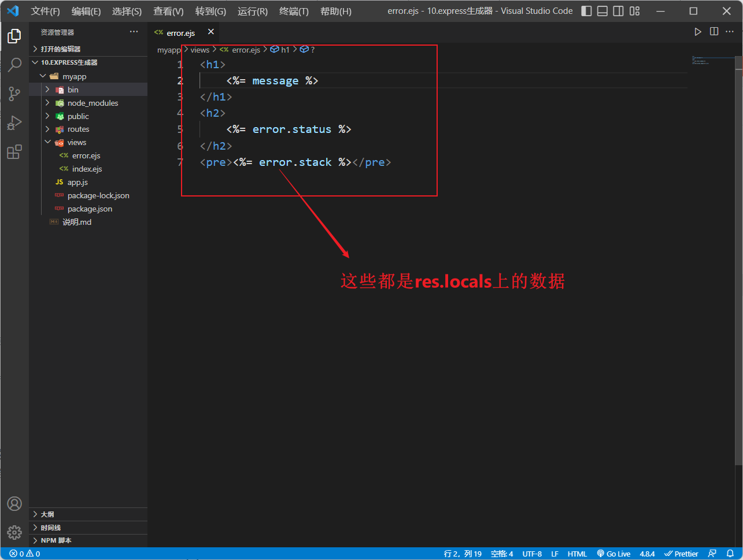Open index.ejs in file tree
Image resolution: width=743 pixels, height=560 pixels.
click(88, 169)
